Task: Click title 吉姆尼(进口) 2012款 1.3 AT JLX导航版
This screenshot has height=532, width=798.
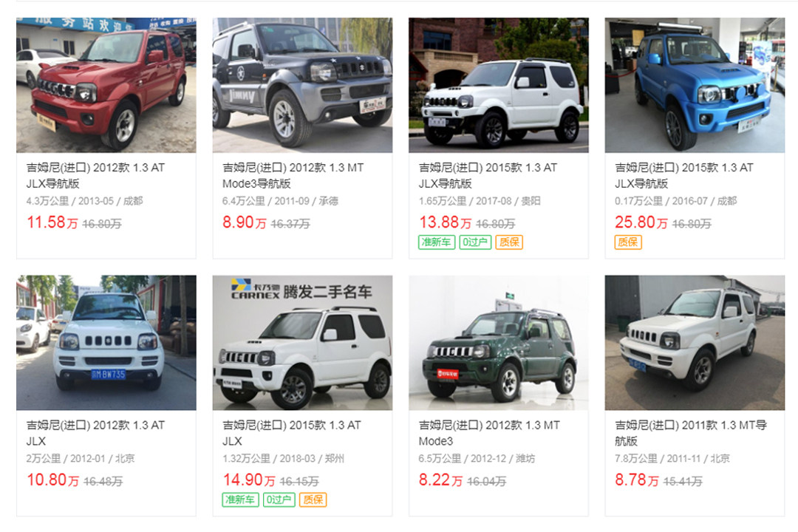Action: click(x=95, y=175)
